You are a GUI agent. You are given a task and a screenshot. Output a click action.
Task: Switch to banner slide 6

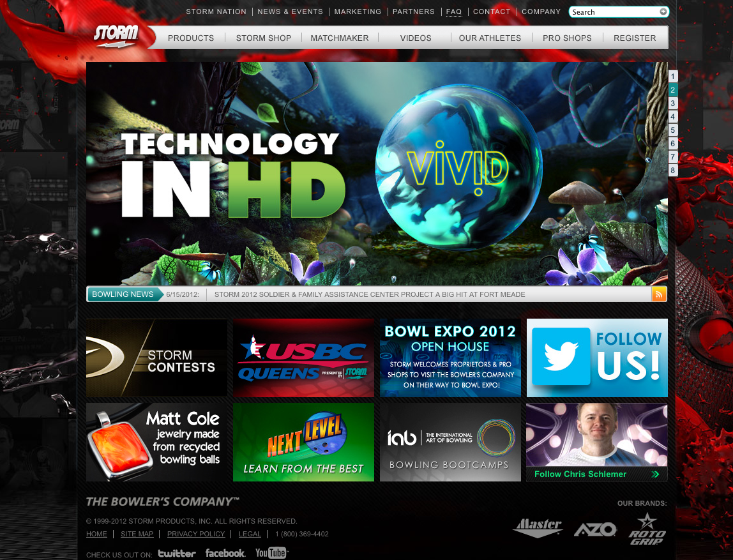(673, 144)
